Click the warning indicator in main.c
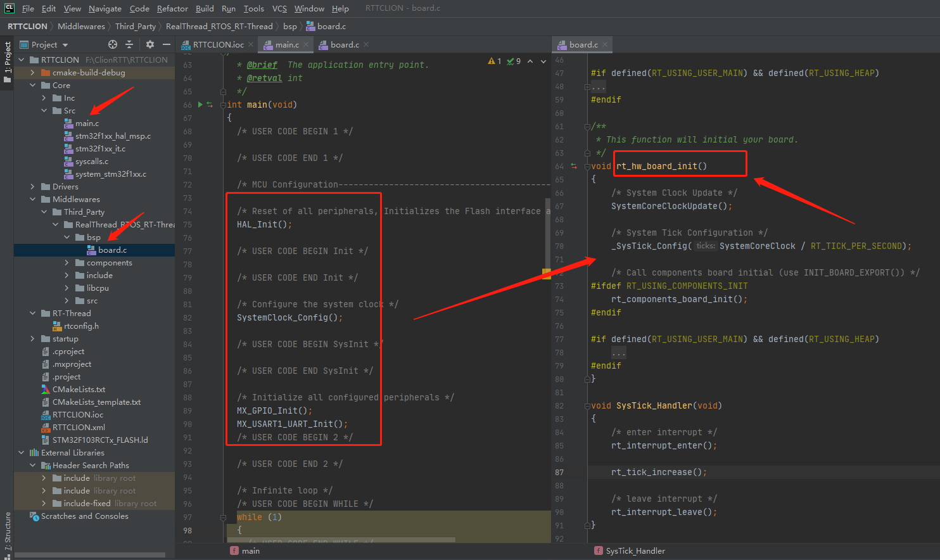This screenshot has width=940, height=560. (494, 61)
